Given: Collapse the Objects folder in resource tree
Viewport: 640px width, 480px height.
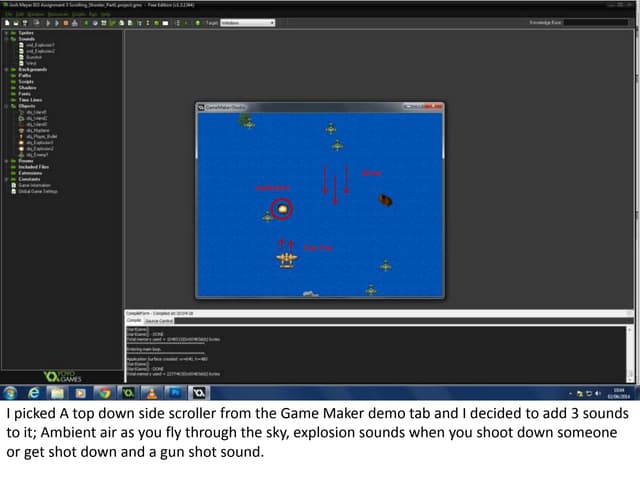Looking at the screenshot, I should [x=5, y=104].
